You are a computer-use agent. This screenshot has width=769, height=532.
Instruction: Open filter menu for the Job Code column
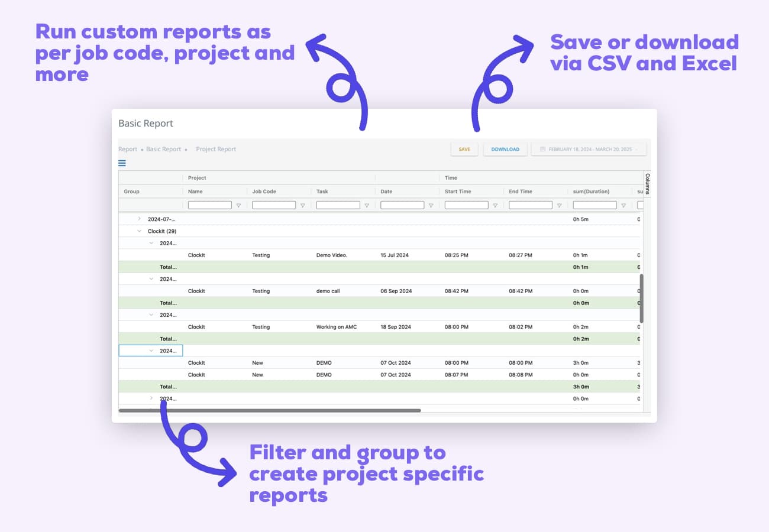pos(302,206)
